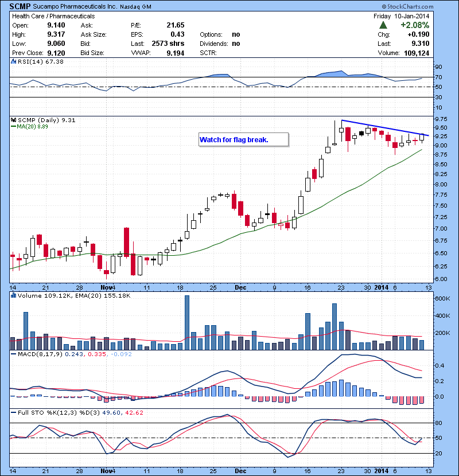The width and height of the screenshot is (459, 476).
Task: Click the 'Watch for flag break.' annotation
Action: tap(243, 139)
